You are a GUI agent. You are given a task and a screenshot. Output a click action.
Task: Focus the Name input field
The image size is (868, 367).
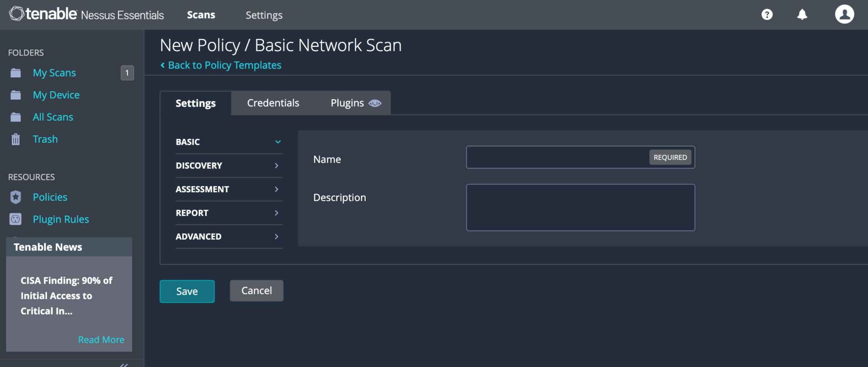pos(580,157)
